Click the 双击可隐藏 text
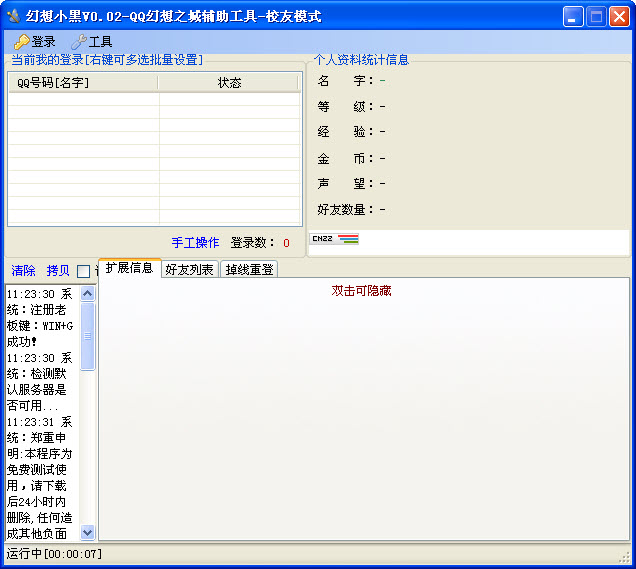Image resolution: width=636 pixels, height=569 pixels. (361, 290)
